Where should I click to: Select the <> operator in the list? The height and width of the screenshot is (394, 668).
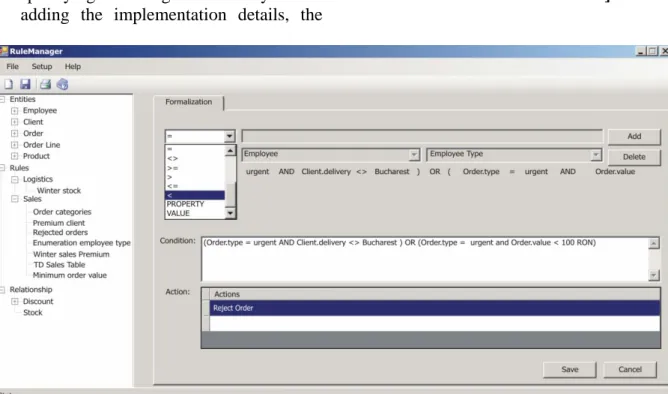point(195,158)
